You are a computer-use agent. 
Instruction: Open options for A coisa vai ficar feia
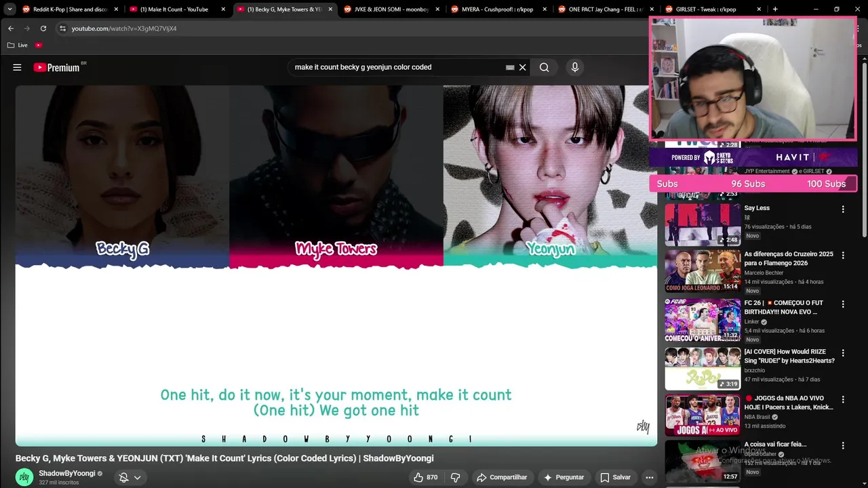pos(843,445)
